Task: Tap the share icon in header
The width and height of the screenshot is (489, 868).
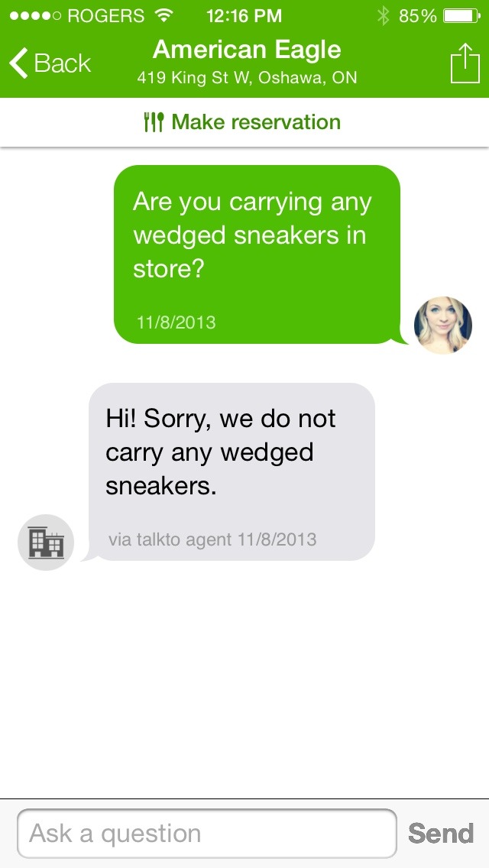Action: 465,63
